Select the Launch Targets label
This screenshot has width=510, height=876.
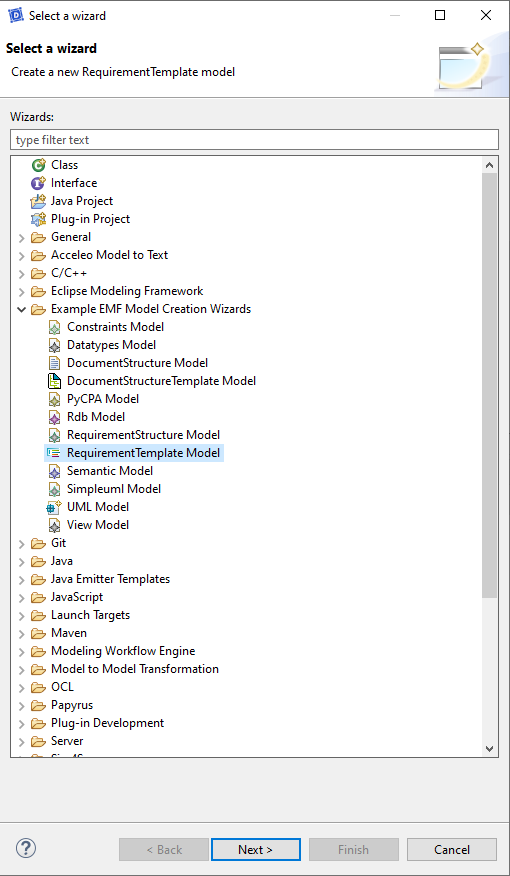tap(90, 615)
